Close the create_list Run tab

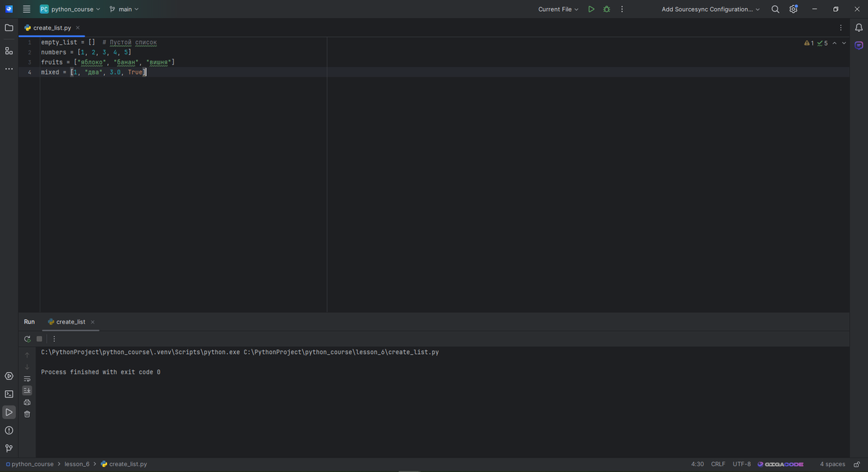coord(93,321)
